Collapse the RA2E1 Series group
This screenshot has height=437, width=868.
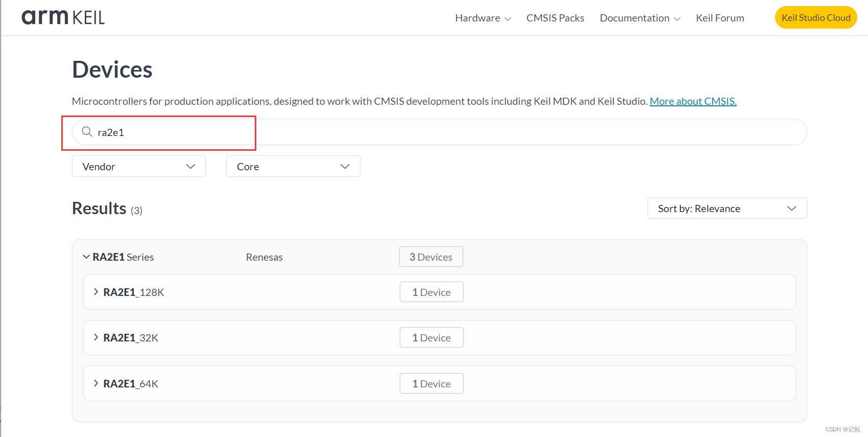(x=86, y=257)
